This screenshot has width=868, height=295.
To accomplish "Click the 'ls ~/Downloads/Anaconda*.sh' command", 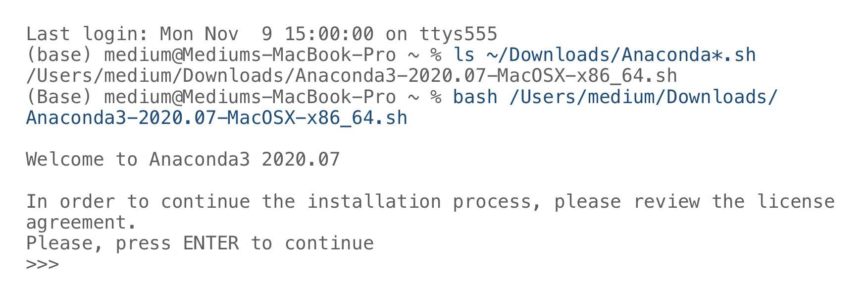I will click(605, 55).
